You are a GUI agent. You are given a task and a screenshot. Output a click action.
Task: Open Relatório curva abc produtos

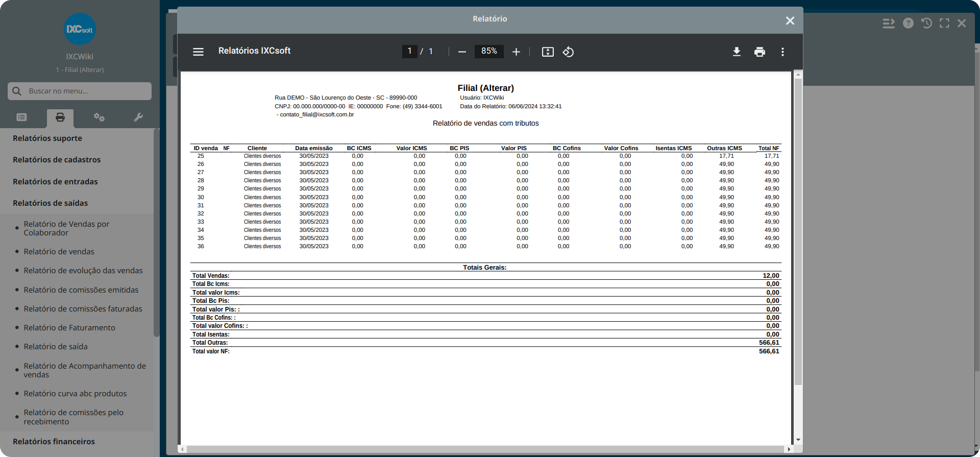pos(75,394)
